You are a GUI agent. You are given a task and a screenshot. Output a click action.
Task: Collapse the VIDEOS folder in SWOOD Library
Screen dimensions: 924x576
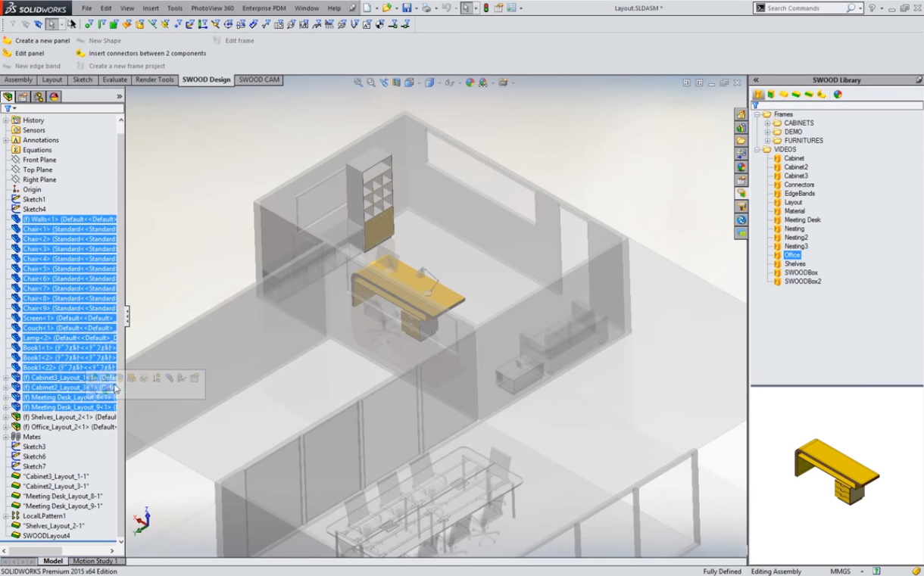(757, 150)
